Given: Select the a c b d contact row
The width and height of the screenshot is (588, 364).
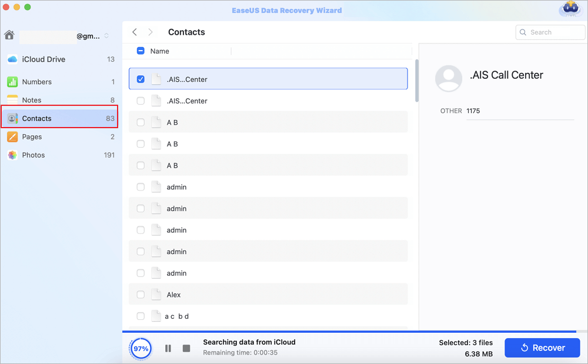Looking at the screenshot, I should (x=268, y=316).
